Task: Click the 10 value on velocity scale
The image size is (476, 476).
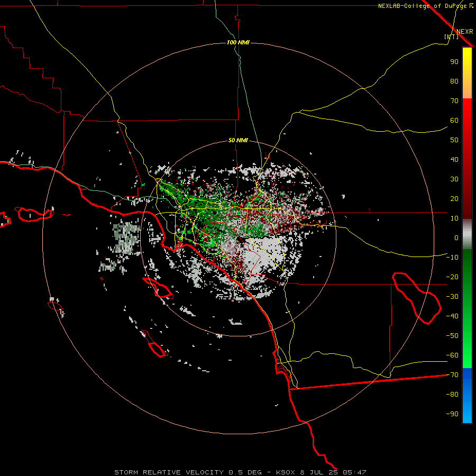Action: click(x=454, y=218)
